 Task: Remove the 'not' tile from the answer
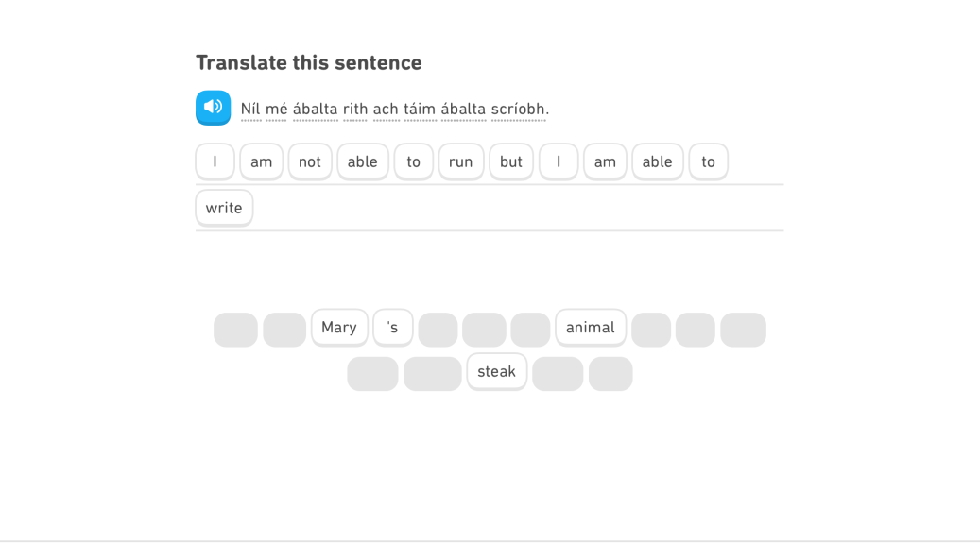pyautogui.click(x=310, y=161)
